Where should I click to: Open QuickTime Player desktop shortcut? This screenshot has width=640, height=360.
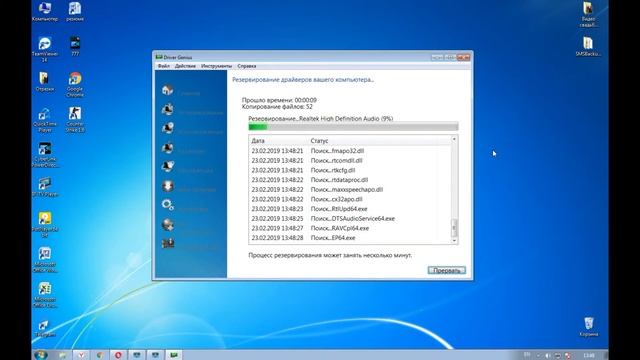[45, 119]
